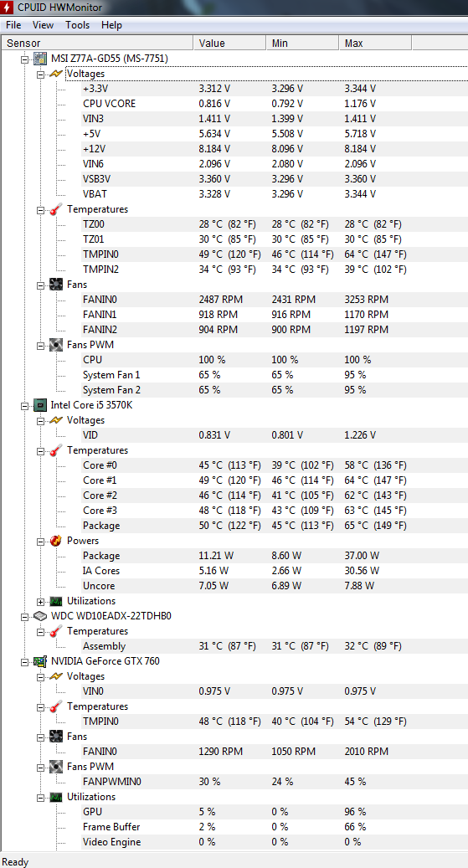Click the Max column header
This screenshot has height=868, width=468.
click(x=375, y=44)
